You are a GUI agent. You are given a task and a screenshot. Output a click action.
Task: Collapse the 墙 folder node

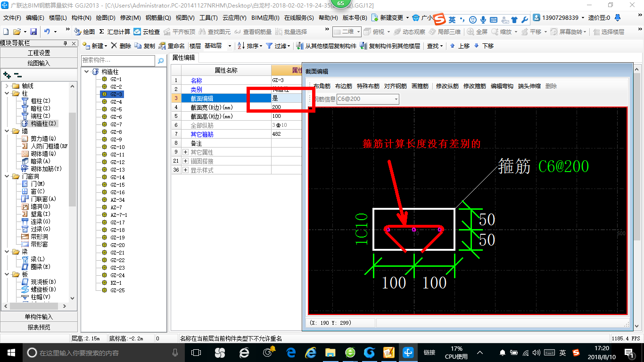pos(7,131)
